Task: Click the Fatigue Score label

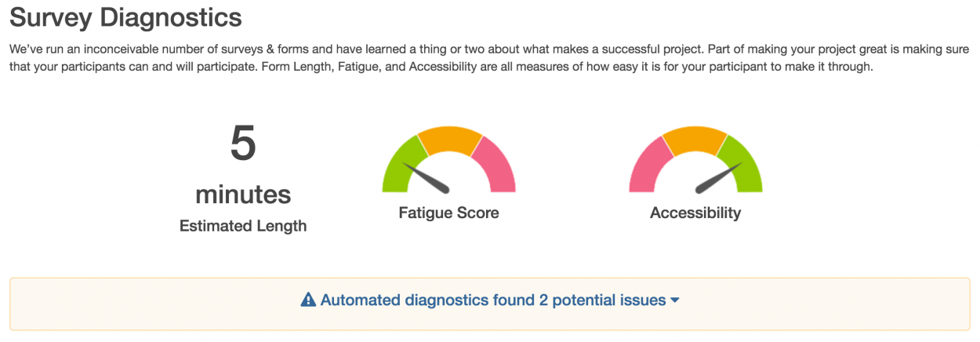Action: click(448, 213)
